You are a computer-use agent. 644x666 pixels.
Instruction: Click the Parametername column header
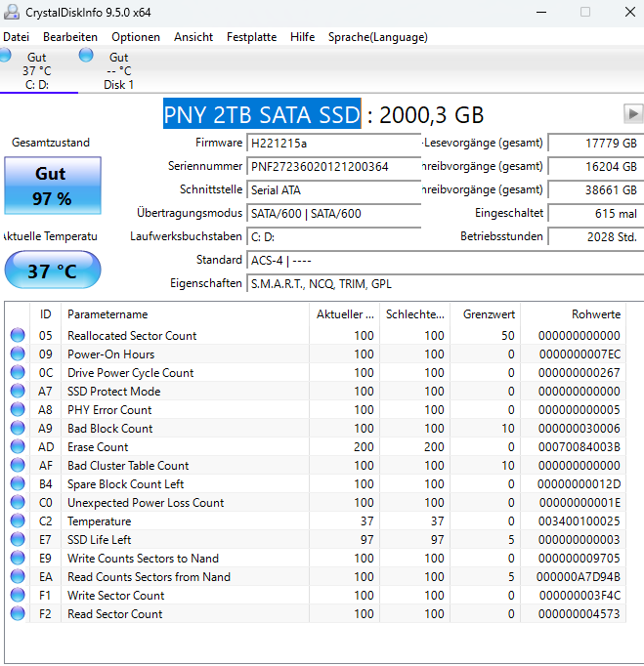pyautogui.click(x=185, y=314)
